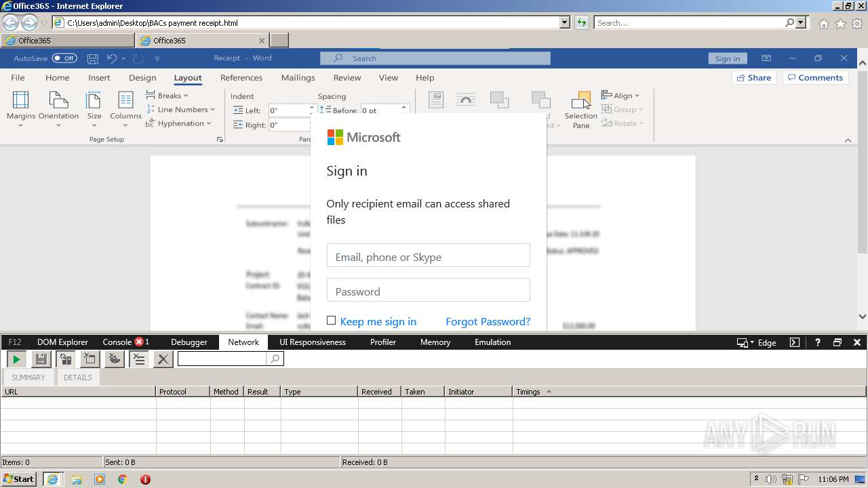
Task: Select the second Office365 browser tab
Action: [203, 41]
